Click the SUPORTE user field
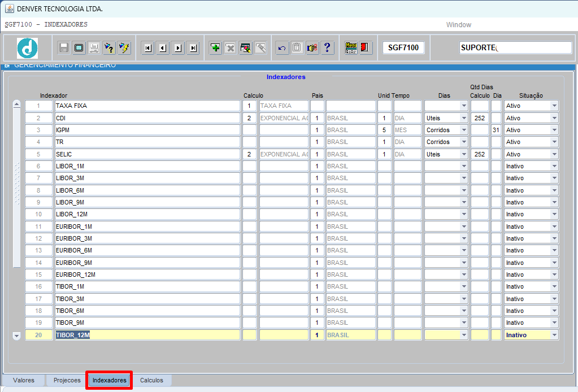Viewport: 578px width, 392px height. point(515,47)
